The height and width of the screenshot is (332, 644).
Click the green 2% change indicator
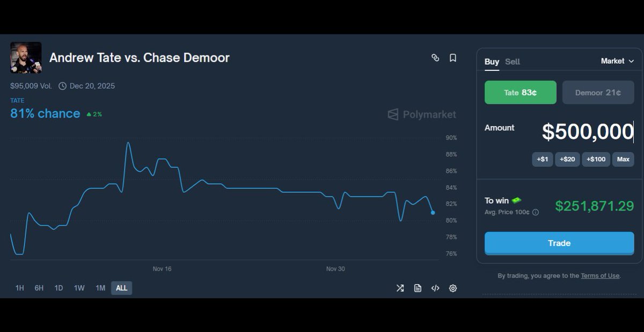coord(94,114)
